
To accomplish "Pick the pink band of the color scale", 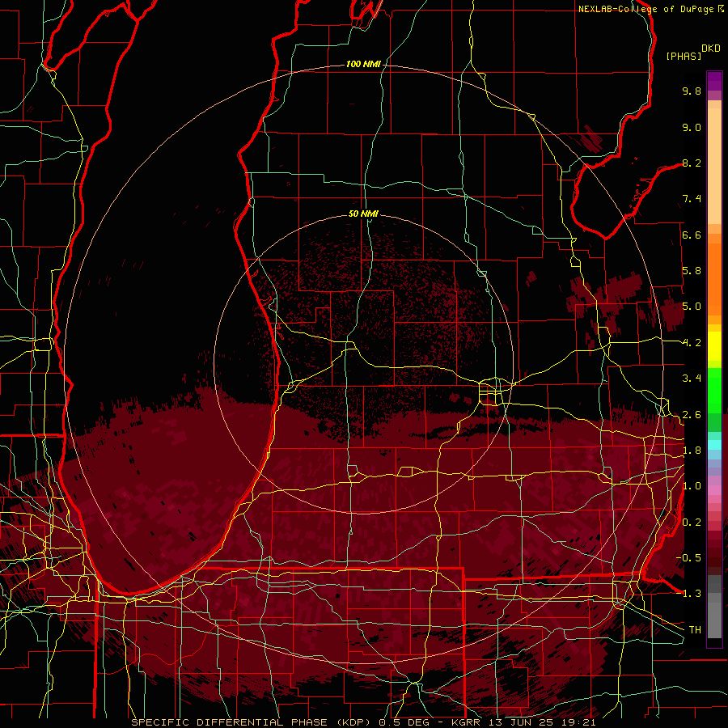I will point(714,490).
